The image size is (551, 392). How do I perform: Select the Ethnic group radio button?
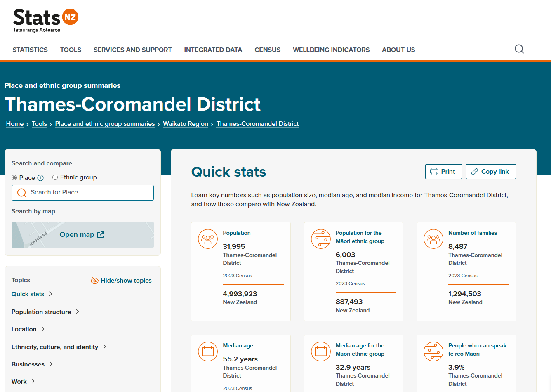pyautogui.click(x=55, y=177)
